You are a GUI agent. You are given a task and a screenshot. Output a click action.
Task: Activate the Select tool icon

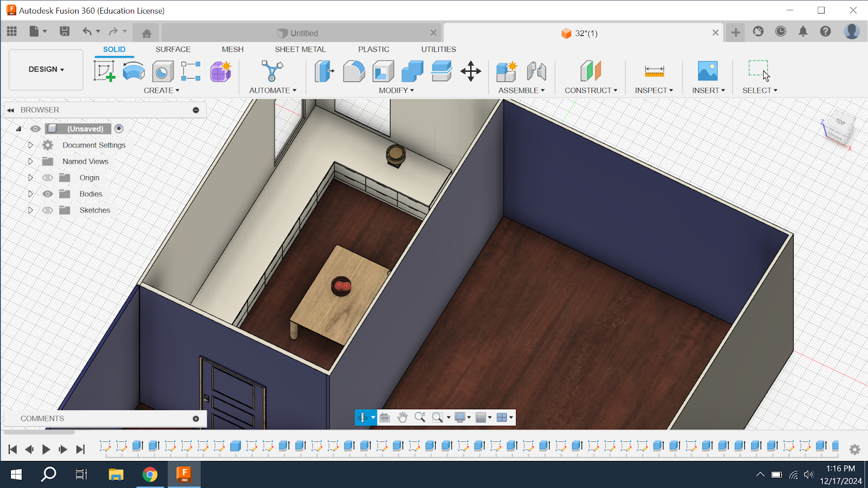(x=759, y=70)
